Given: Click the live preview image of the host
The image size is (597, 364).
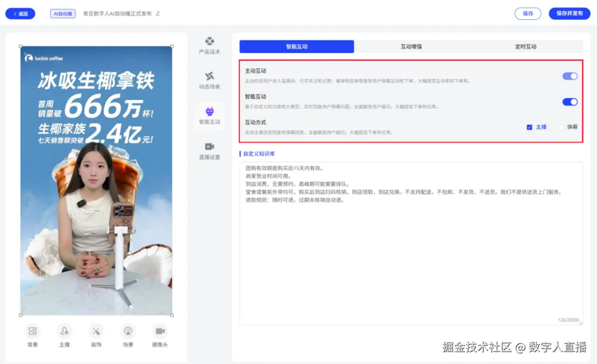Looking at the screenshot, I should point(96,180).
